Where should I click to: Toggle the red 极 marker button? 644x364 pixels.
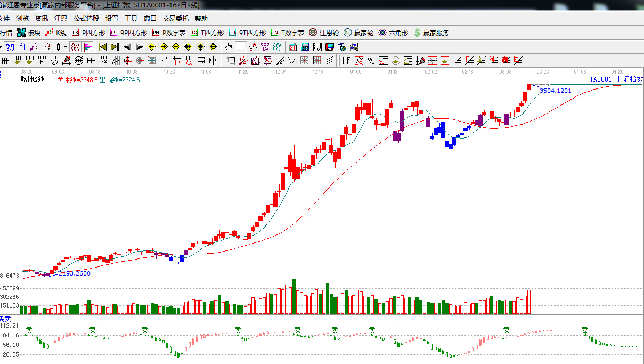pos(75,47)
